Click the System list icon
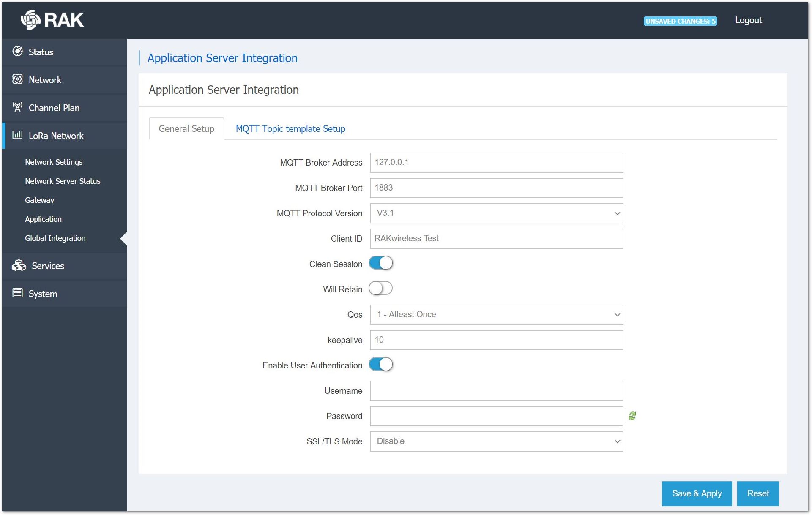This screenshot has width=812, height=515. [17, 293]
